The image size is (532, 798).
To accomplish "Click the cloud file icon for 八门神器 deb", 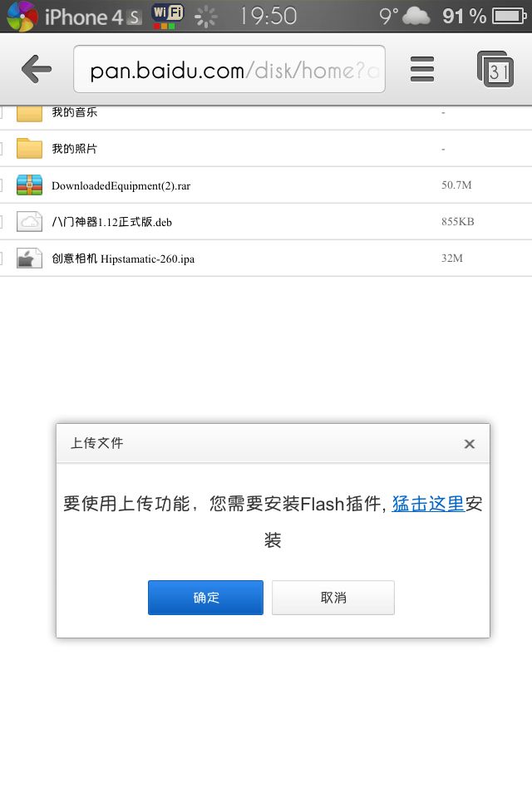I will (x=30, y=221).
